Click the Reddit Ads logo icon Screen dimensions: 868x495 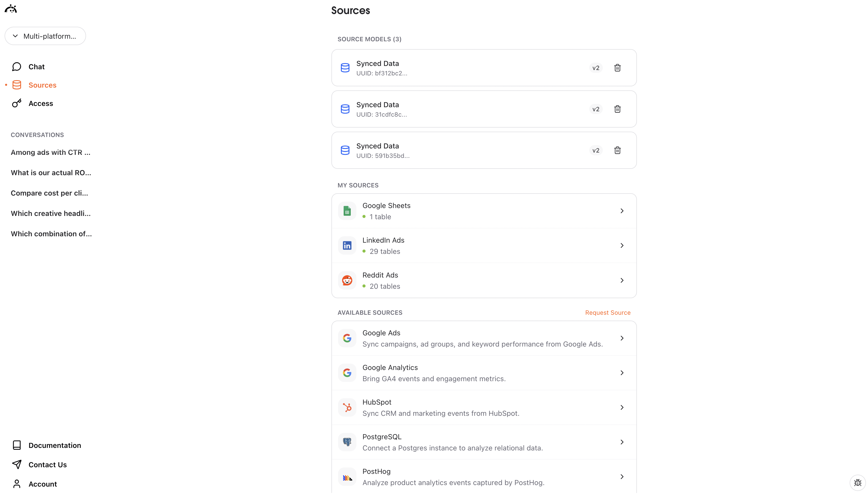[x=347, y=281]
